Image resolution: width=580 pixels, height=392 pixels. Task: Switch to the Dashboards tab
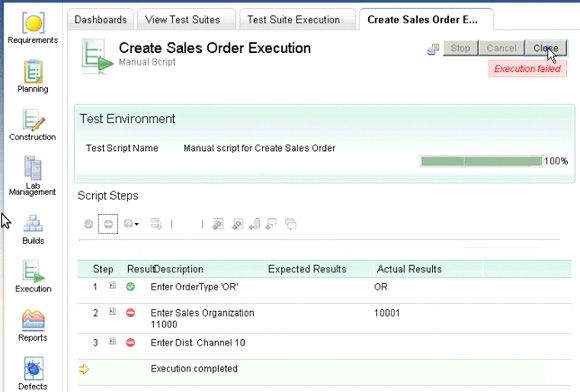tap(101, 20)
